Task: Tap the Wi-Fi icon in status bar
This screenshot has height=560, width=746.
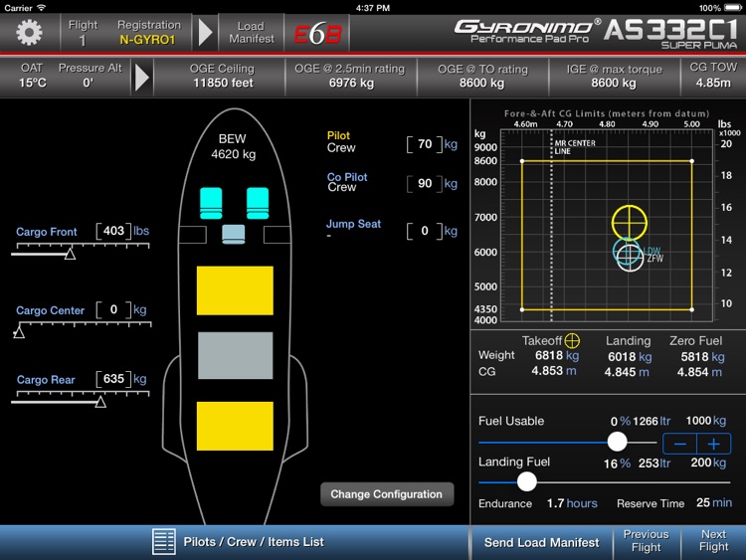Action: click(42, 8)
